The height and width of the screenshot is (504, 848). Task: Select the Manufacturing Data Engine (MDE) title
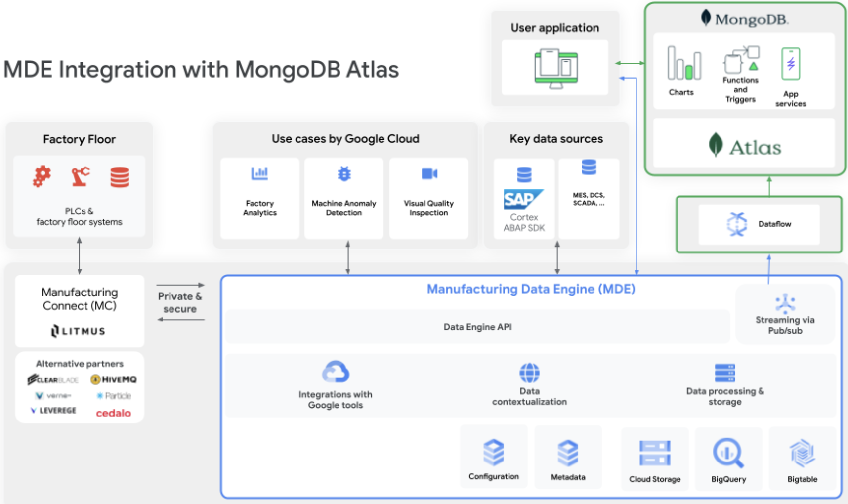click(x=530, y=289)
